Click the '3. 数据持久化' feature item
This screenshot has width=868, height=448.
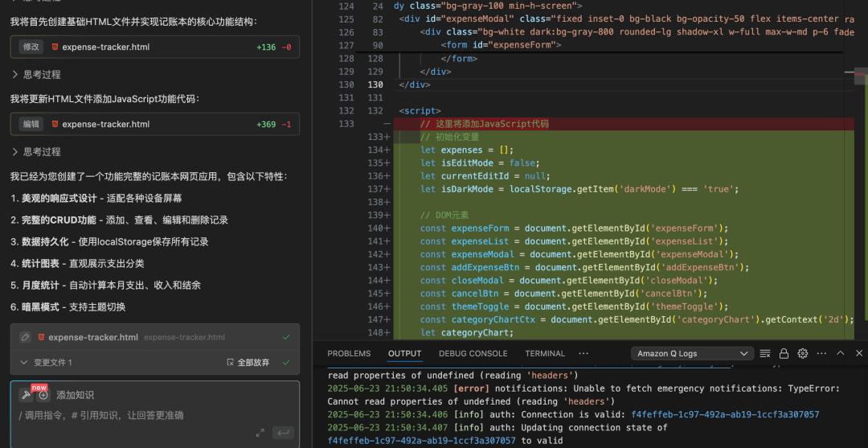109,242
